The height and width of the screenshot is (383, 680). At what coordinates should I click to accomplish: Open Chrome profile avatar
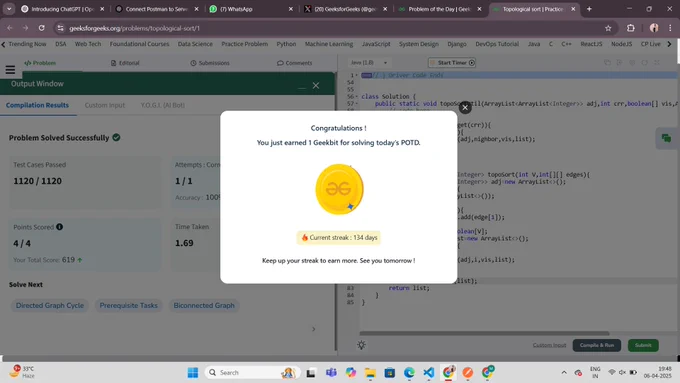click(x=654, y=28)
